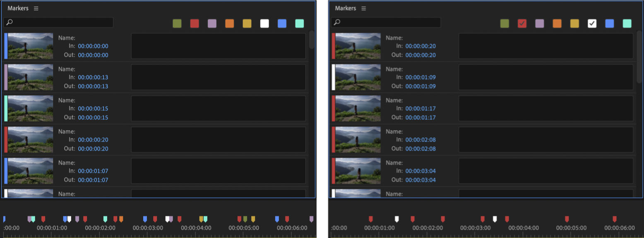
Task: Enable the green filter swatch in left panel
Action: pyautogui.click(x=177, y=24)
